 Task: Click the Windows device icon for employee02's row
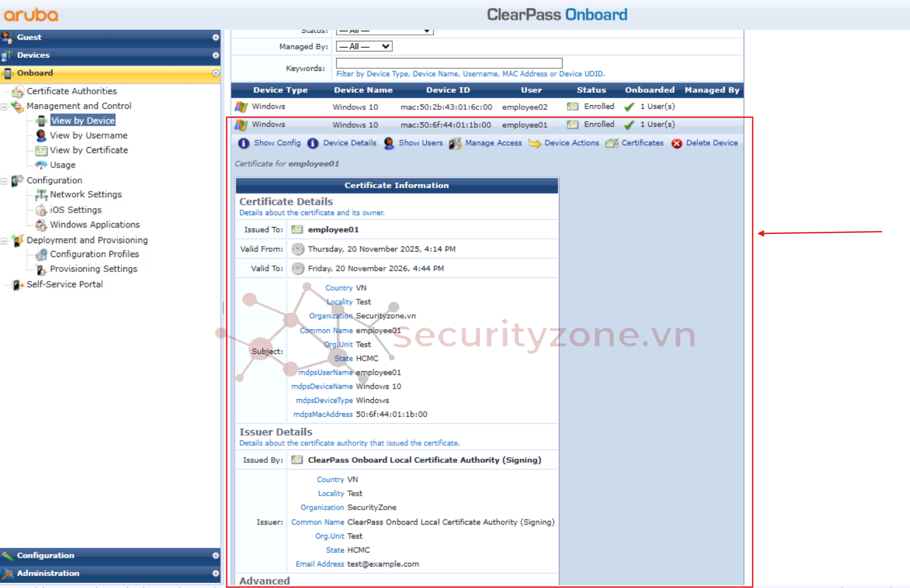click(x=242, y=106)
